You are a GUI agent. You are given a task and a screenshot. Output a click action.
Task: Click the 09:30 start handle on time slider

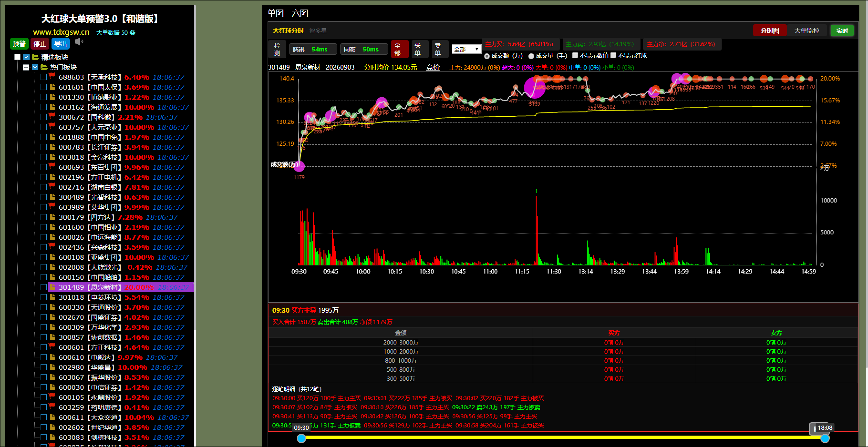point(301,438)
